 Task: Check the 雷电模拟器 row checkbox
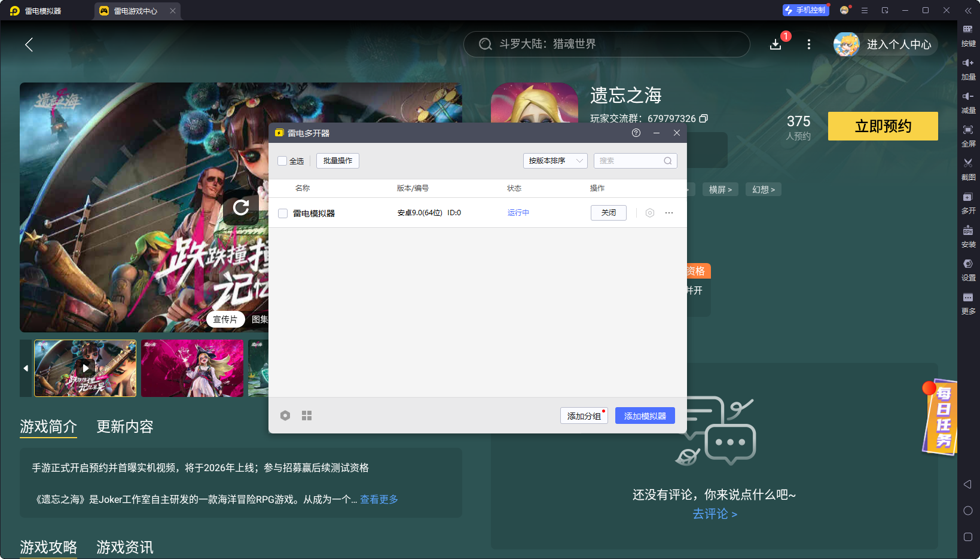point(283,213)
